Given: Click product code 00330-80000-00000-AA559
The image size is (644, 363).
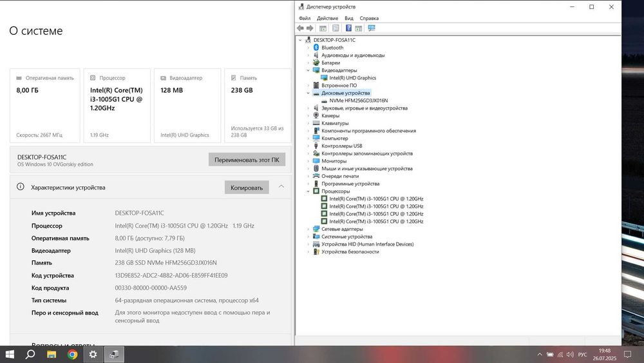Looking at the screenshot, I should click(151, 288).
